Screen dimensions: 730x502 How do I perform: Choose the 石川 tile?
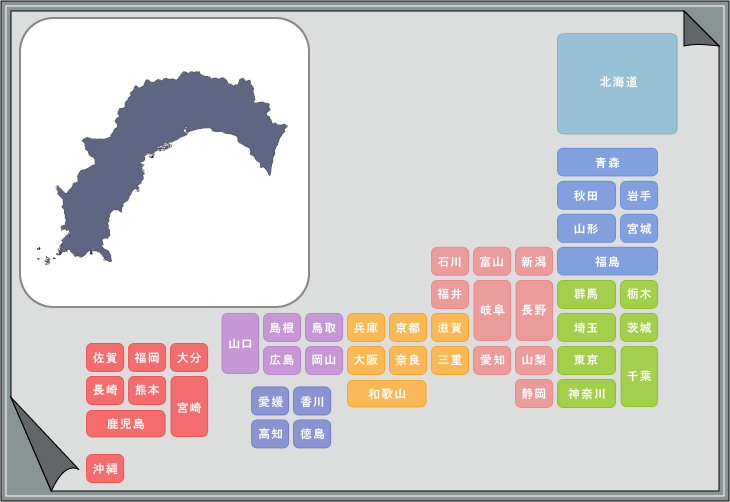tap(450, 262)
